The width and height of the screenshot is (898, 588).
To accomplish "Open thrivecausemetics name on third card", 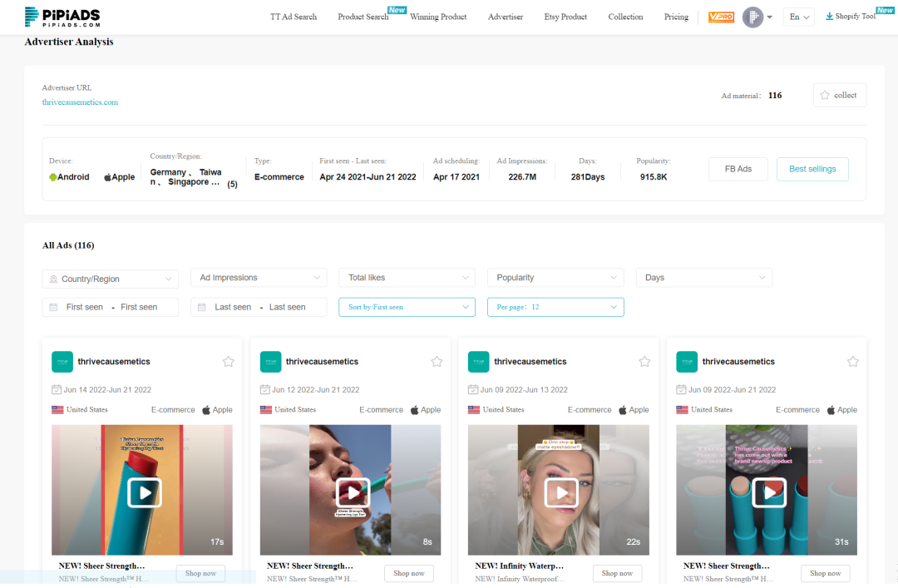I will tap(530, 362).
